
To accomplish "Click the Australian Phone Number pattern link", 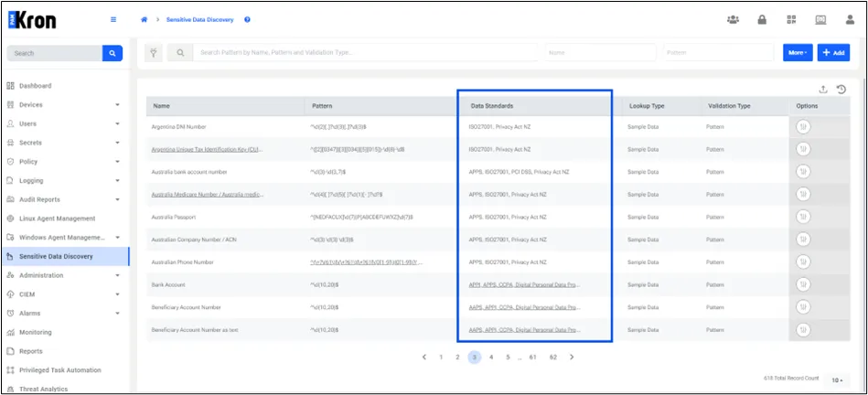I will (367, 262).
